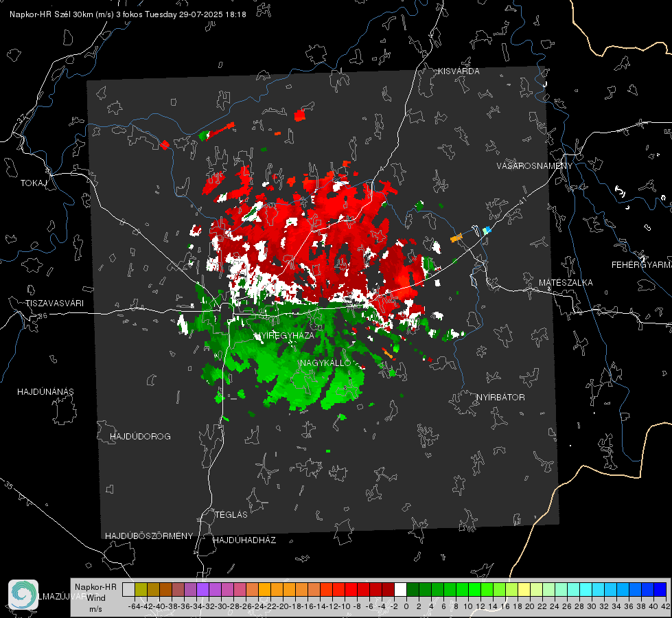Click the road number 41 marker
Screen dimensions: 672x618
pyautogui.click(x=522, y=201)
